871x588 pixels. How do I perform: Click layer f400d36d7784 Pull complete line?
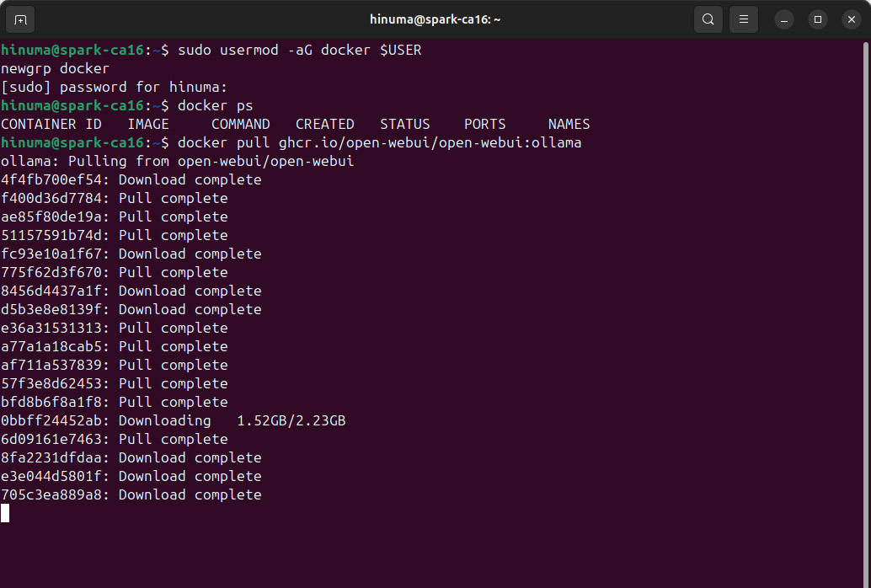(x=114, y=199)
